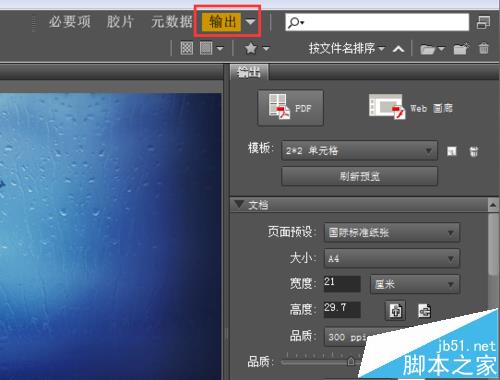Open 按文件名排序 sort dropdown
This screenshot has width=500, height=380.
347,49
